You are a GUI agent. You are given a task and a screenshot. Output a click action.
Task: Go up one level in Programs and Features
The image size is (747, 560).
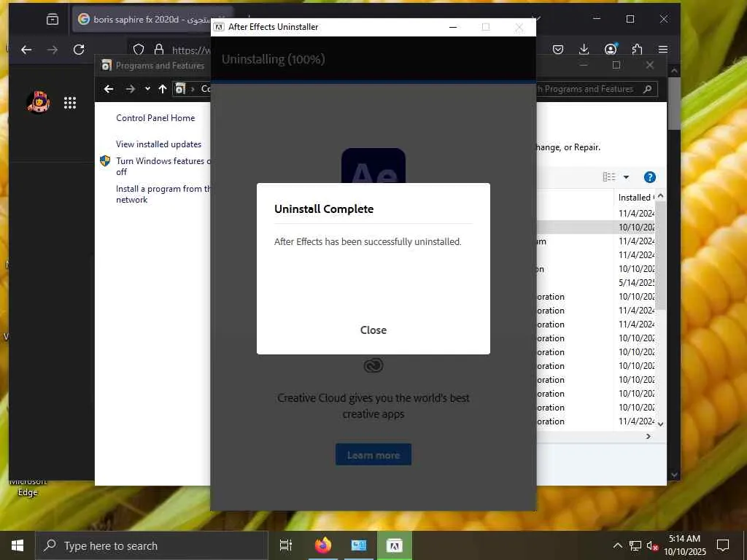(163, 88)
